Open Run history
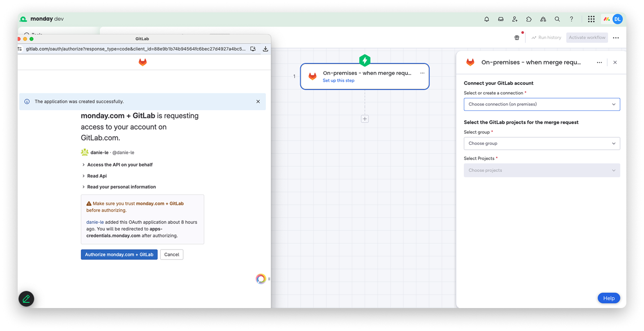 point(546,37)
